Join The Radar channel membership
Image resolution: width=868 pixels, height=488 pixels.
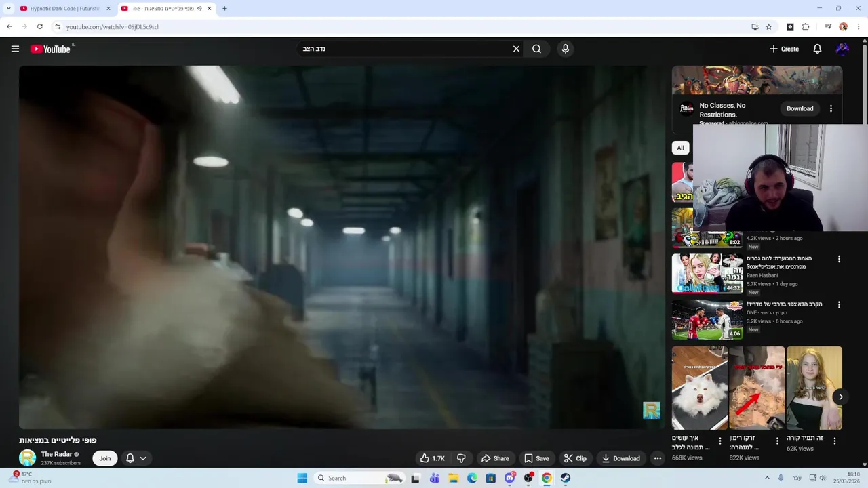pos(105,458)
